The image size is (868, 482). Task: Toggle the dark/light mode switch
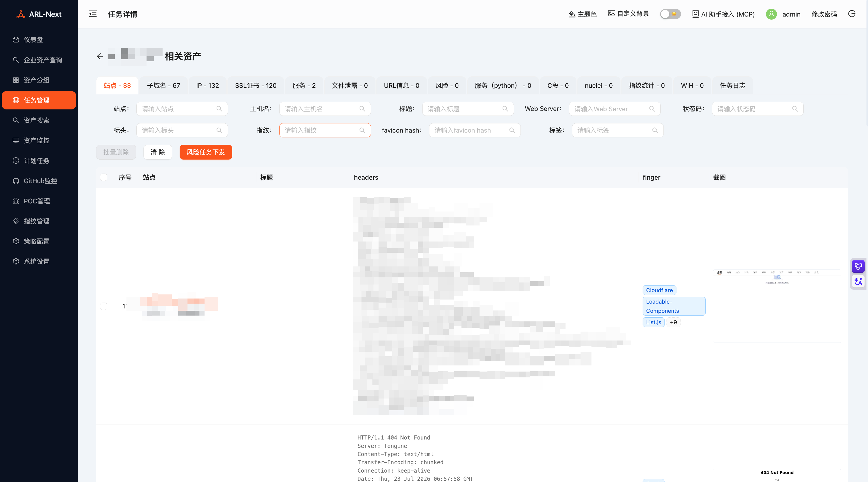(670, 14)
